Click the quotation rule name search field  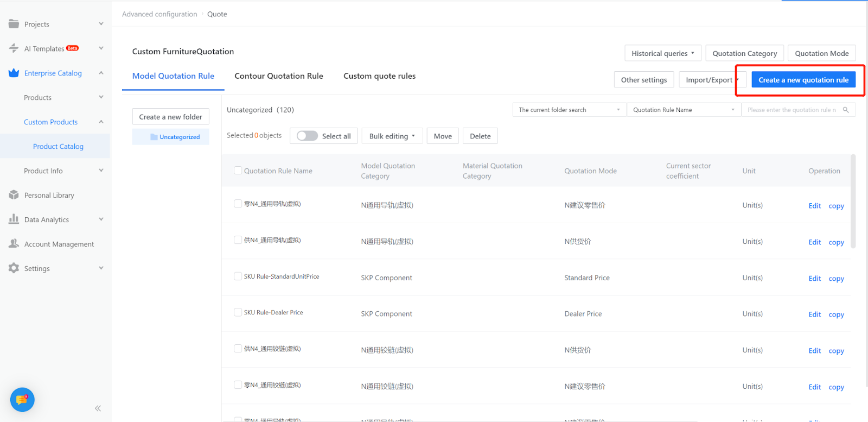point(791,110)
